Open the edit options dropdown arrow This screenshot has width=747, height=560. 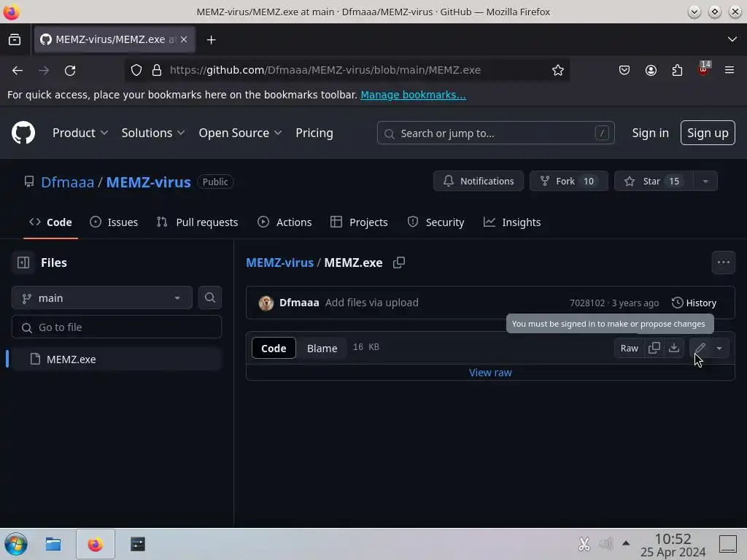point(719,348)
